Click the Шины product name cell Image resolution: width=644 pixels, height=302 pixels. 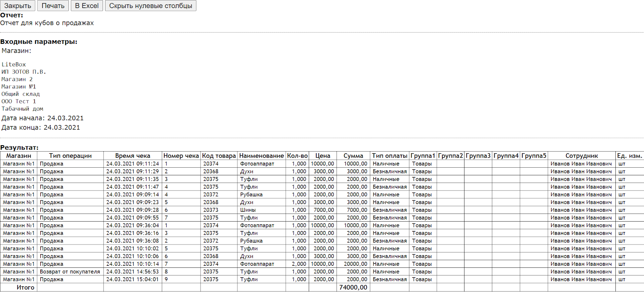click(248, 210)
